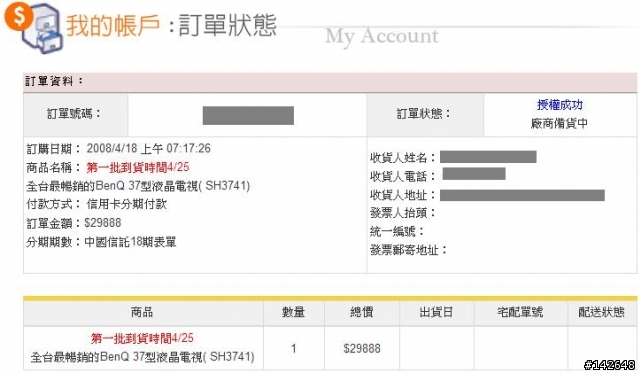Click the My Account watermark text
Image resolution: width=640 pixels, height=373 pixels.
click(x=382, y=36)
